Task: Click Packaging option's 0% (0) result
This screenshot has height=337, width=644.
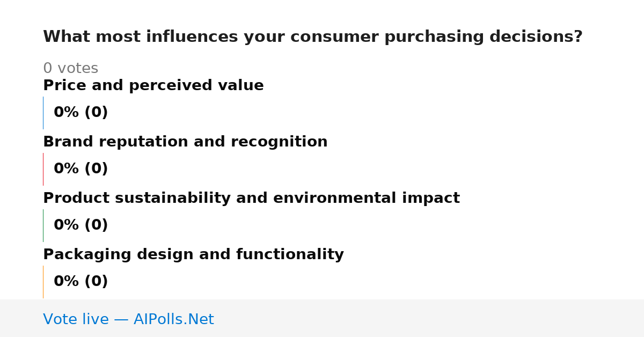Action: (81, 282)
